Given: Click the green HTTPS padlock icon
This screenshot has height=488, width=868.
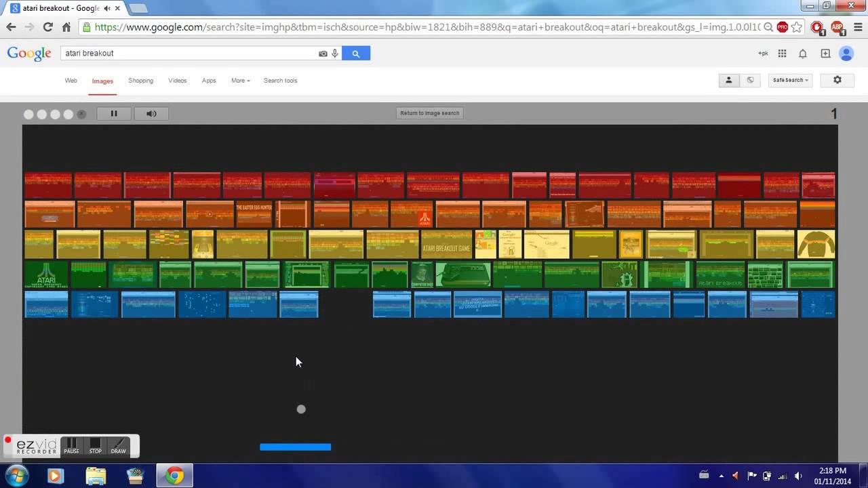Looking at the screenshot, I should (x=87, y=27).
